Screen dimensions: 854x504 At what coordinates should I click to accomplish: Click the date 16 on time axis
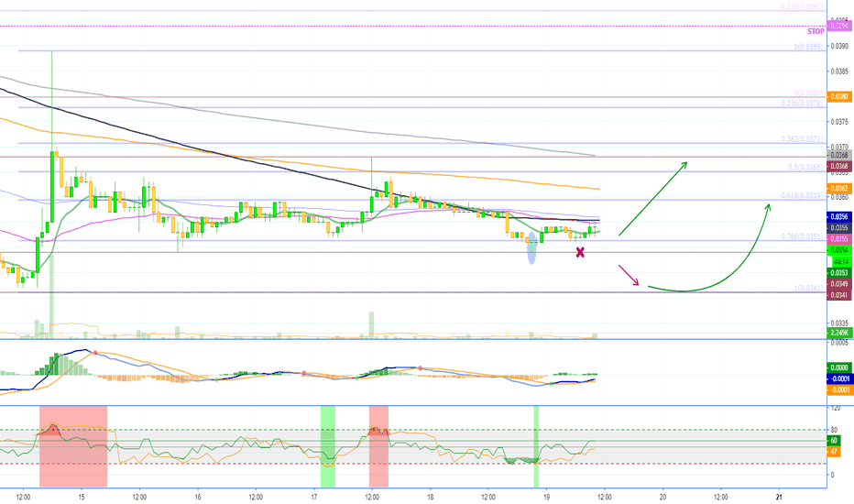coord(198,497)
